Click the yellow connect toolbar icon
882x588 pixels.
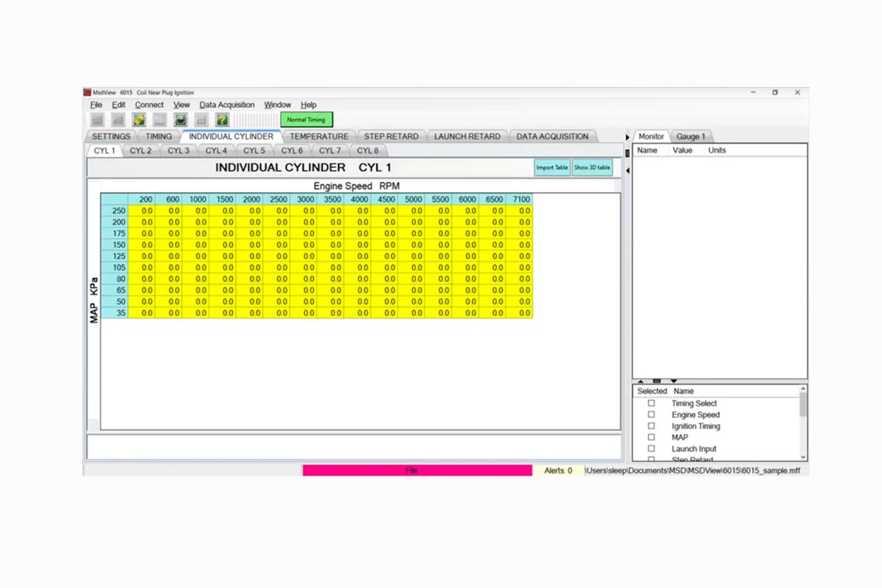tap(139, 119)
